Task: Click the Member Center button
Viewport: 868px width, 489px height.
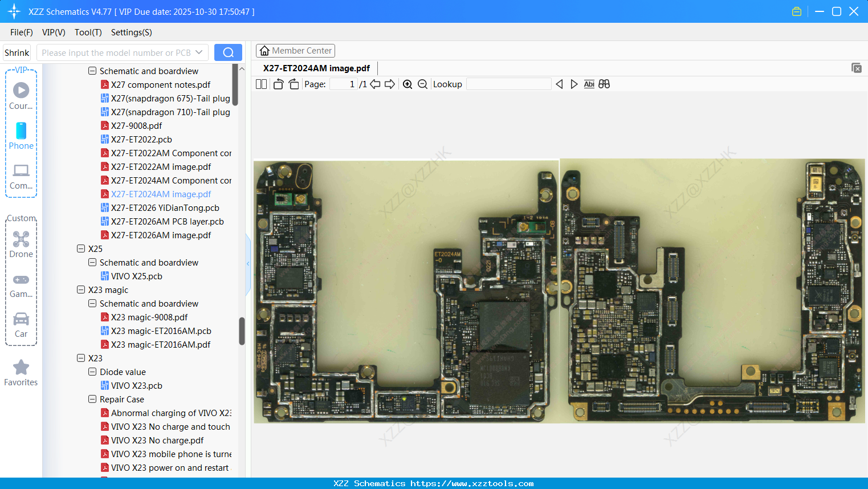Action: (x=295, y=51)
